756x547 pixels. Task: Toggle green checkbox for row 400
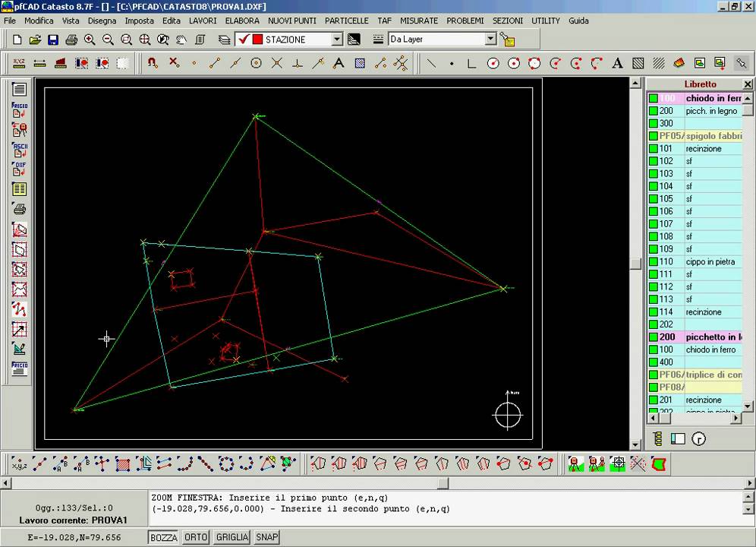pyautogui.click(x=654, y=362)
